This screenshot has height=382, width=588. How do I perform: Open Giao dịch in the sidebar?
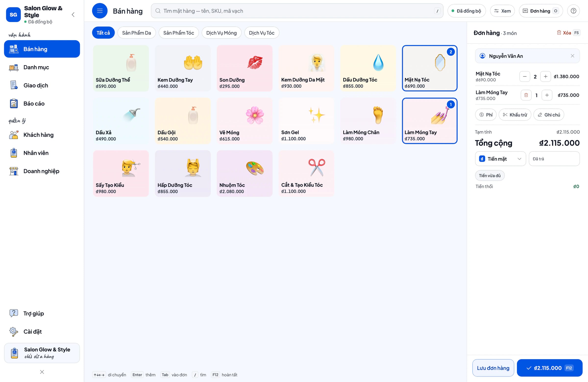tap(42, 85)
